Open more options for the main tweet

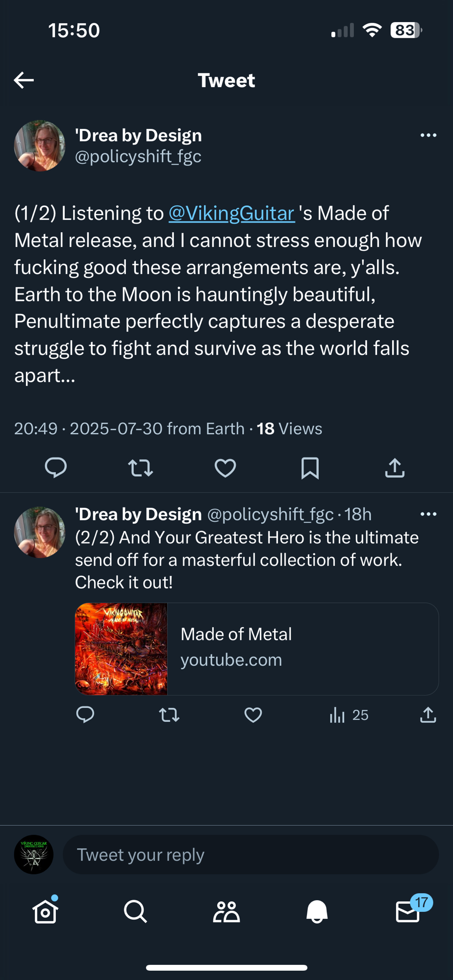tap(428, 135)
